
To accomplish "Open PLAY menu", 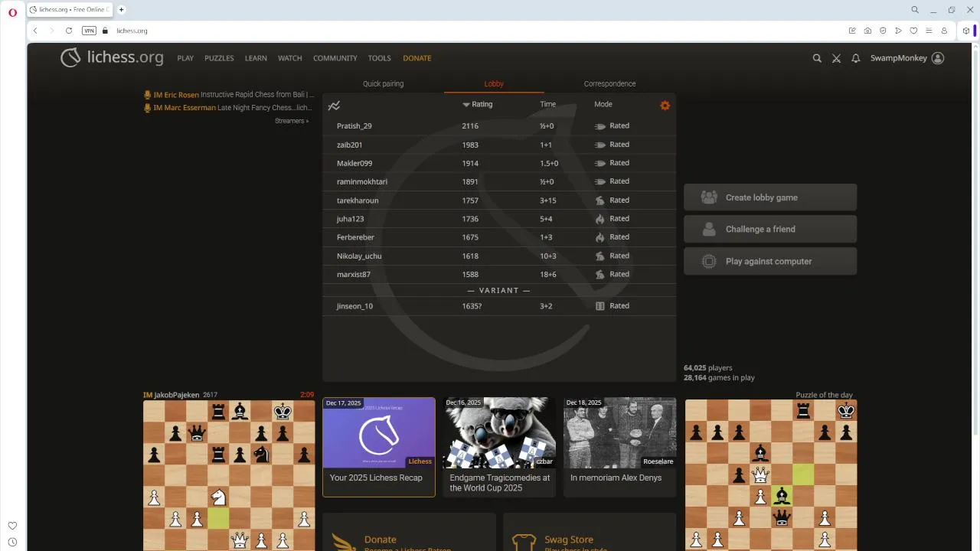I will 185,58.
